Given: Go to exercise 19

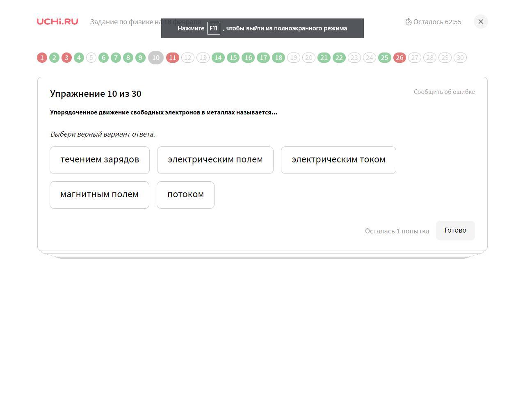Looking at the screenshot, I should 294,58.
